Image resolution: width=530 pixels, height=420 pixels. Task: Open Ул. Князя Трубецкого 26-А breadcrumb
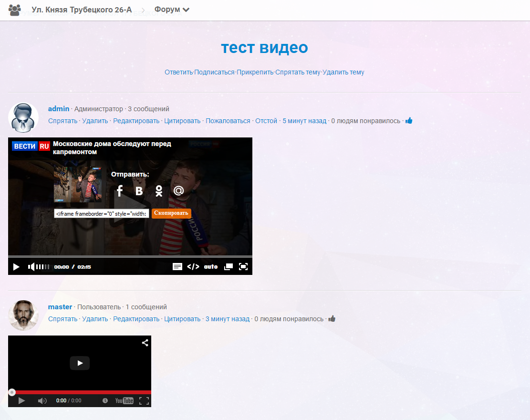coord(82,10)
